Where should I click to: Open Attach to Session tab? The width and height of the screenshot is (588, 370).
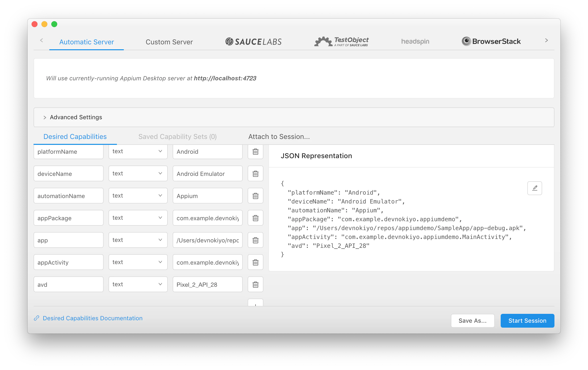279,136
